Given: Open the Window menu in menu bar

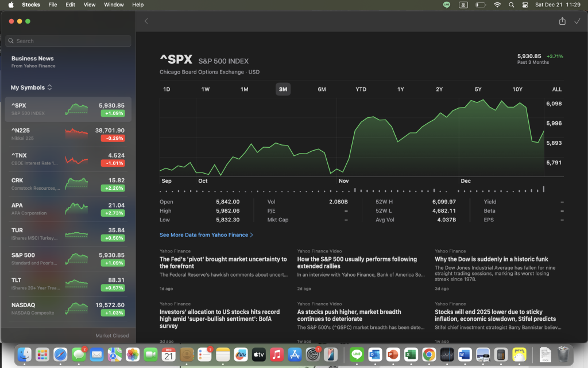Looking at the screenshot, I should (114, 5).
